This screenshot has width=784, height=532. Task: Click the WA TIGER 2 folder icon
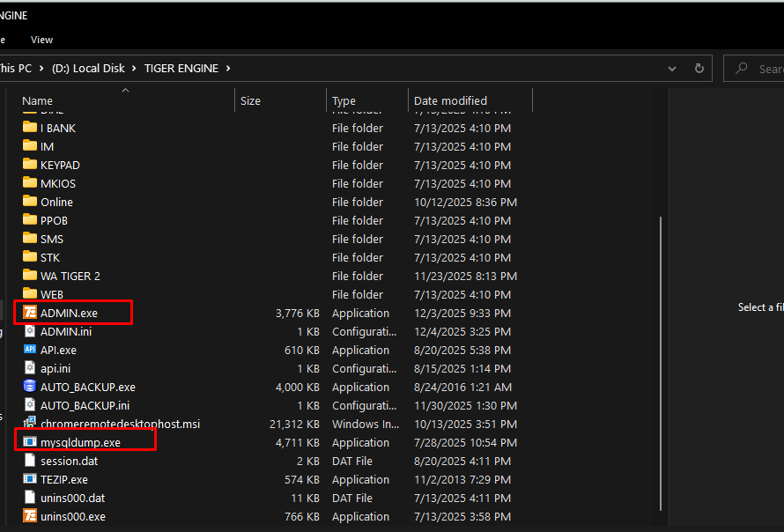30,276
